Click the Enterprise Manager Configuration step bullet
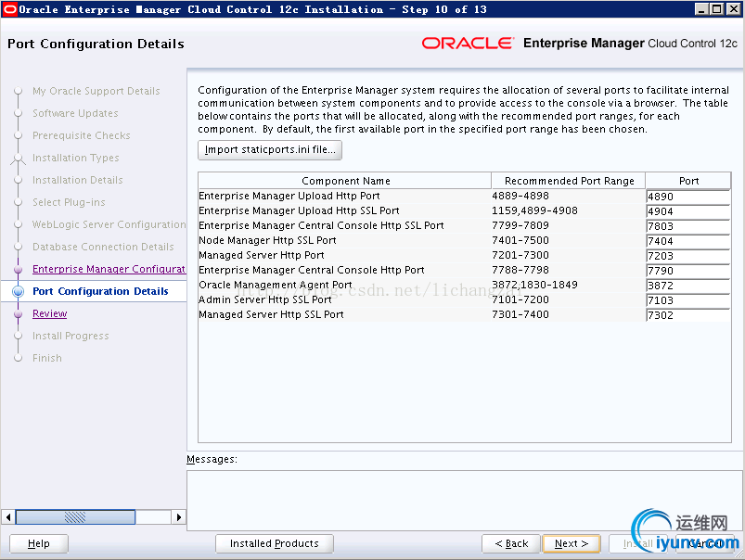The width and height of the screenshot is (745, 560). (18, 269)
